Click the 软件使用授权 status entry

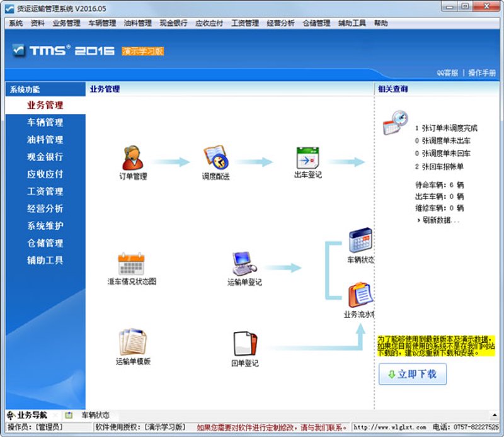(x=140, y=428)
